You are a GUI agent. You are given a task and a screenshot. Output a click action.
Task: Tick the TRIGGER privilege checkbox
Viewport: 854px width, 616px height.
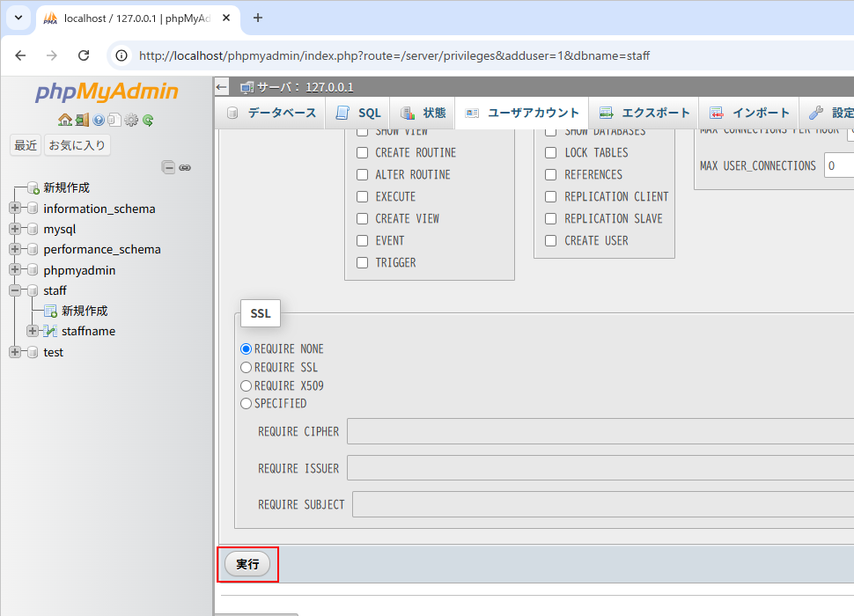tap(362, 262)
